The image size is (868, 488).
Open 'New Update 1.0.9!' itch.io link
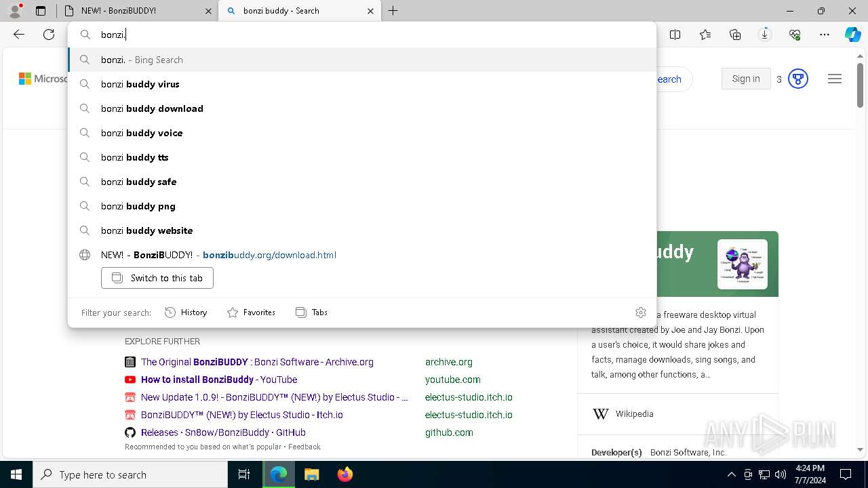[x=275, y=397]
